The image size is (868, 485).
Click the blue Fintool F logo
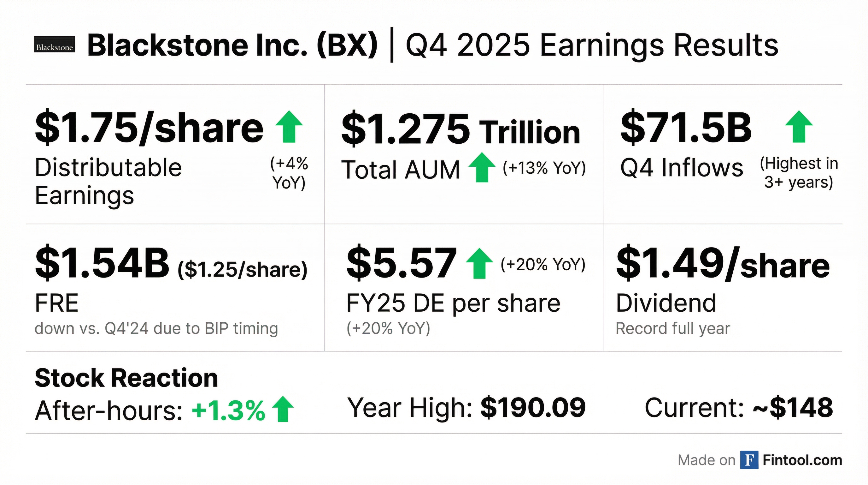click(749, 460)
